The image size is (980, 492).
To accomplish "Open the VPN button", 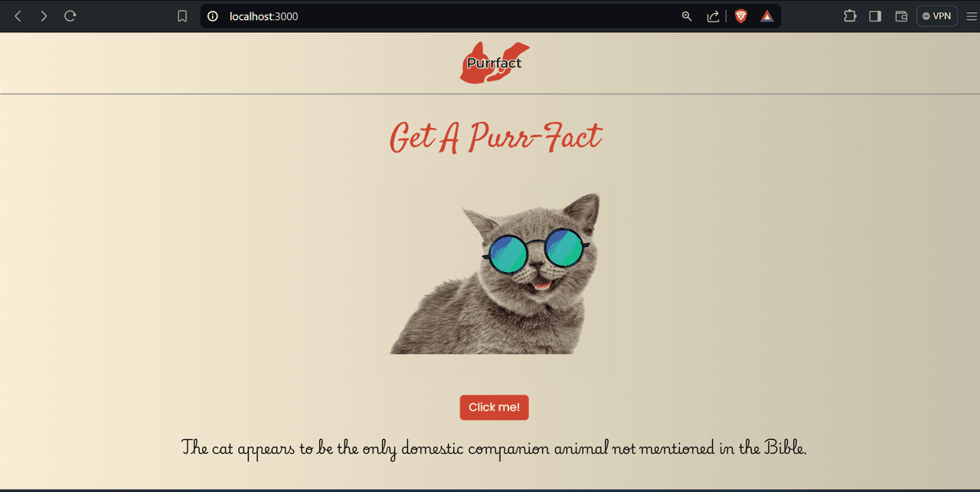I will pyautogui.click(x=937, y=16).
